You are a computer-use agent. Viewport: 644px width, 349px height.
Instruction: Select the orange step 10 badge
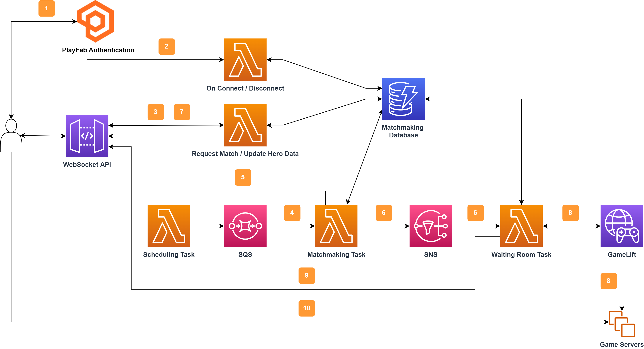pos(307,308)
